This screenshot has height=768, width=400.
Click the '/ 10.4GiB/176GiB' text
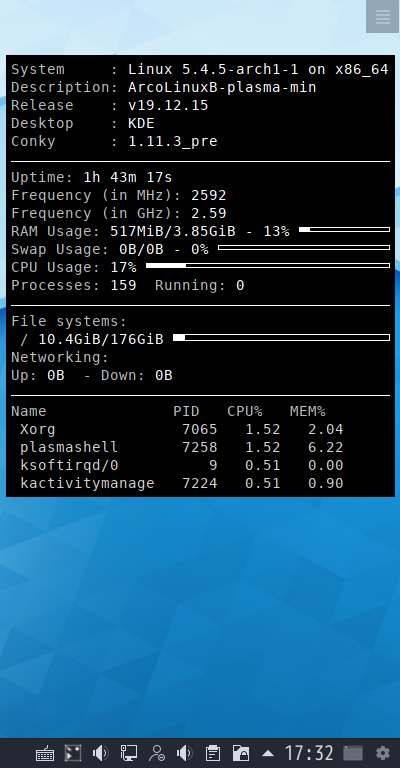coord(92,339)
